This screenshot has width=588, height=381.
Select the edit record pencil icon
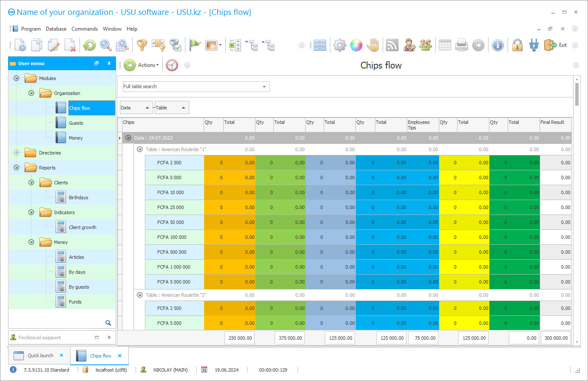(x=53, y=45)
